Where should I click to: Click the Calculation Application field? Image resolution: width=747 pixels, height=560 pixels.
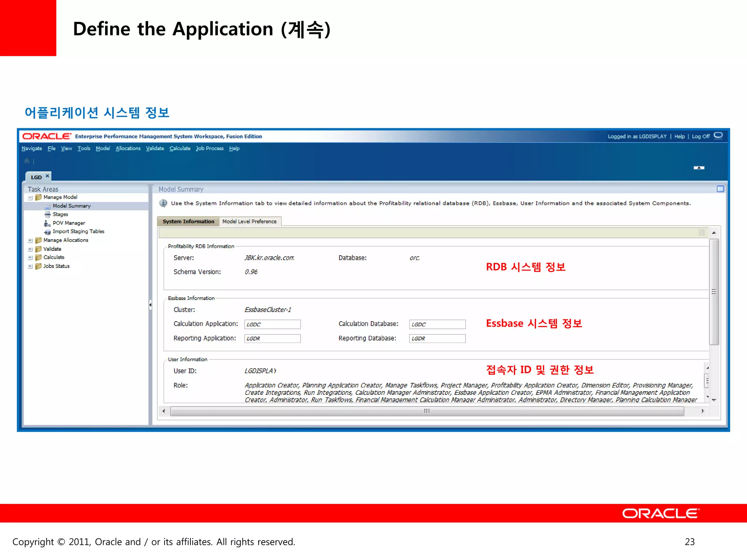tap(272, 324)
